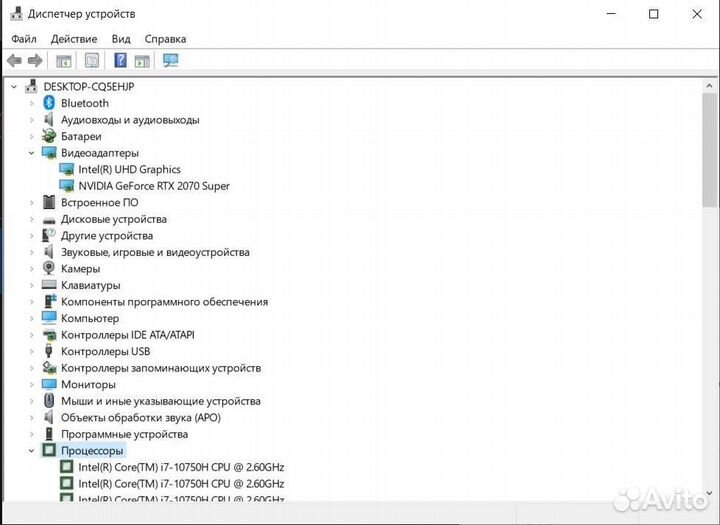This screenshot has width=720, height=525.
Task: Select the Компьютер label
Action: (x=90, y=318)
